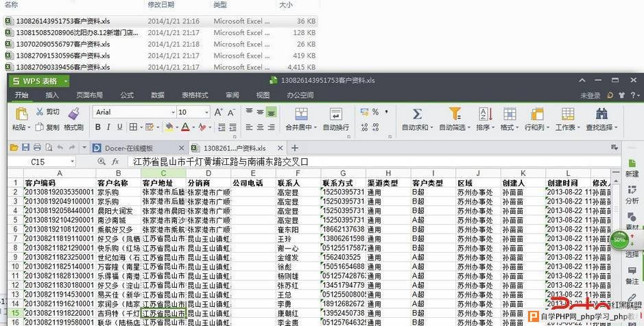Open the Review (审阅) ribbon tab
This screenshot has height=326, width=644.
(232, 95)
